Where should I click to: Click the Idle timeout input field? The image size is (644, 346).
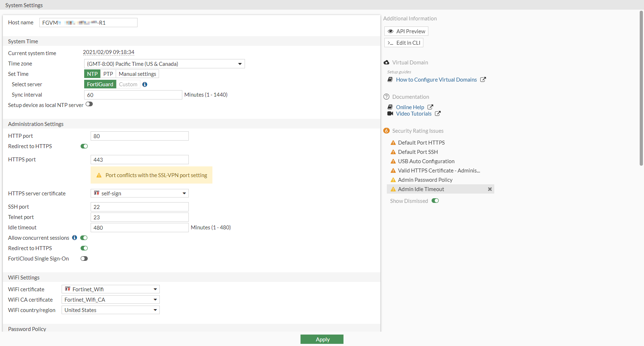140,228
